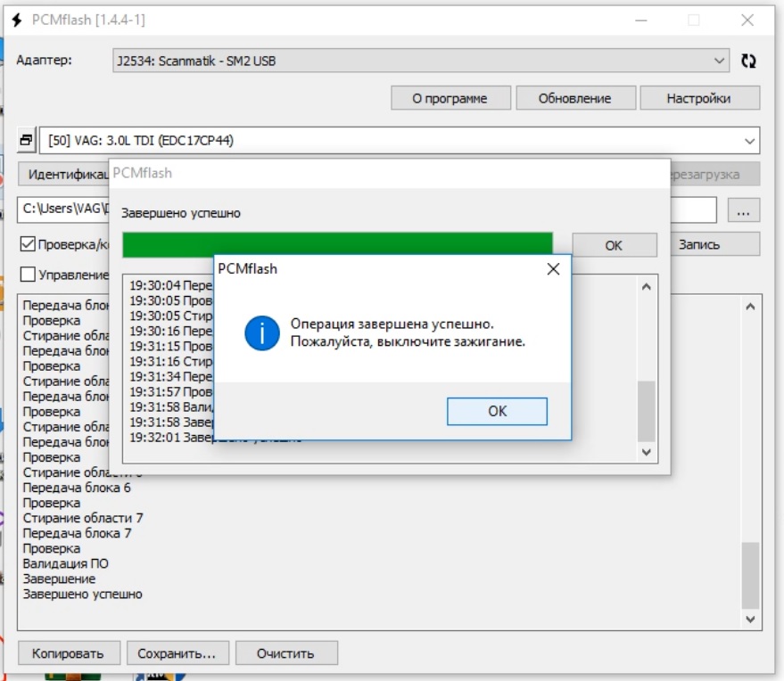Click log entry timestamped 19:30:04

pos(171,285)
